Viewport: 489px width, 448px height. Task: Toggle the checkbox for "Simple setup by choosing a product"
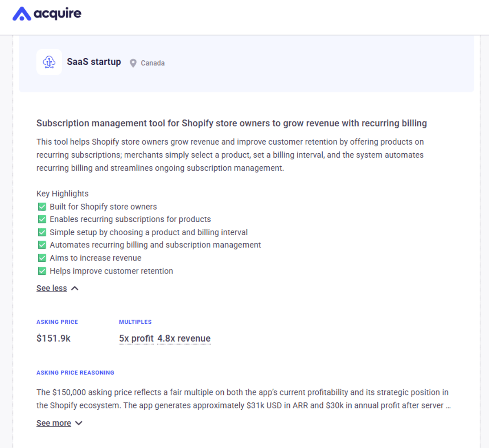pyautogui.click(x=42, y=232)
